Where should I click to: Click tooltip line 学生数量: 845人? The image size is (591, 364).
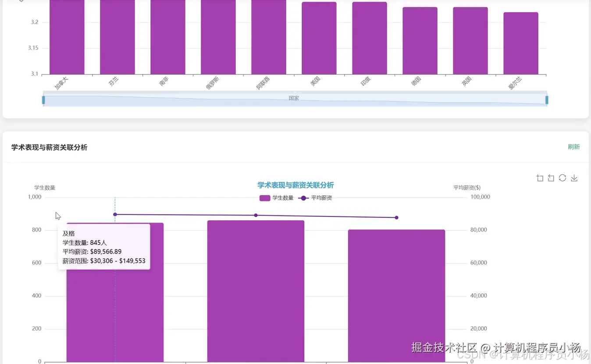point(85,243)
